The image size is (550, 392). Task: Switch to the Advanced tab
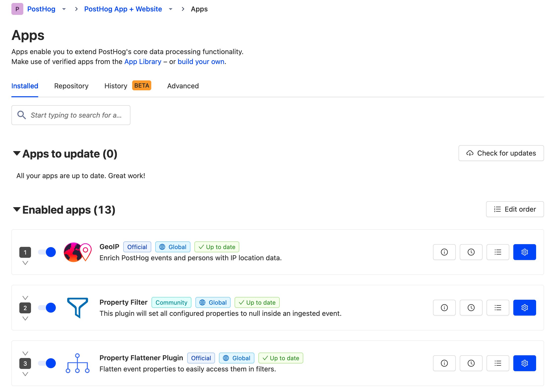[x=183, y=86]
